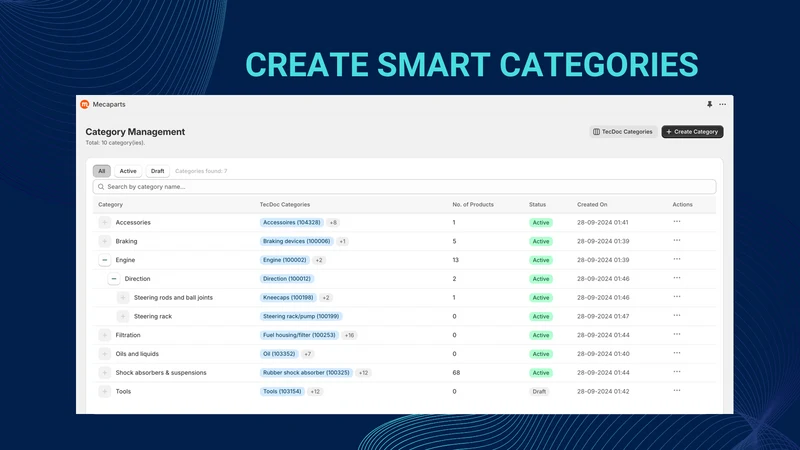
Task: Click the Braking devices (100006) tag
Action: click(296, 241)
